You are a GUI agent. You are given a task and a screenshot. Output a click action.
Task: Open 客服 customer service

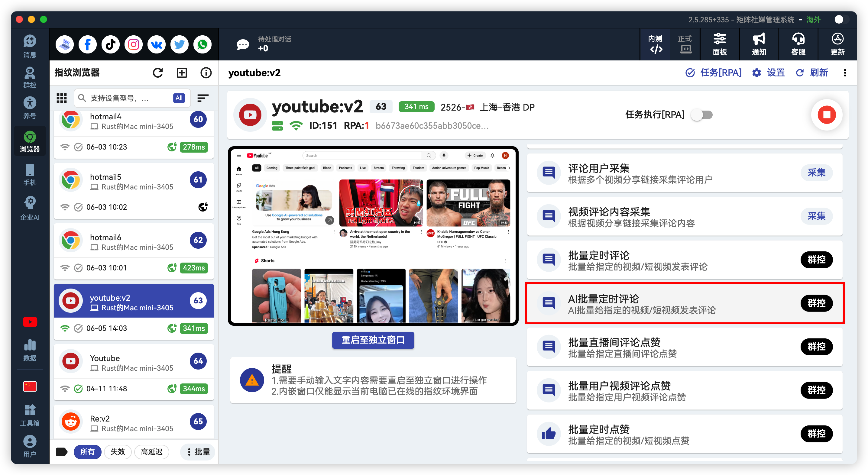[798, 44]
